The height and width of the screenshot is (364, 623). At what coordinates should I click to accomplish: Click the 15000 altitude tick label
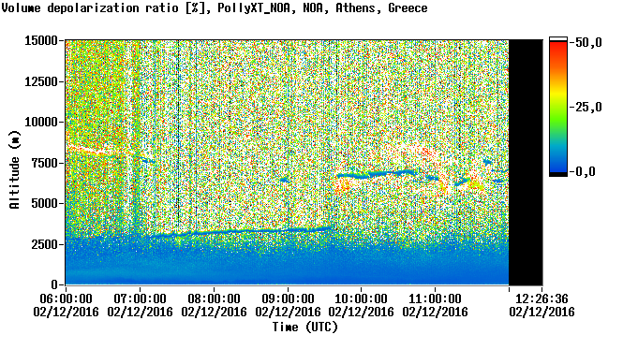click(41, 40)
